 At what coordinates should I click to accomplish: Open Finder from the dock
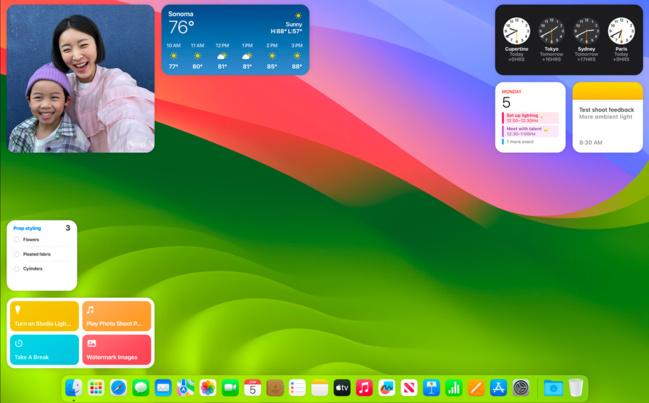[x=74, y=388]
